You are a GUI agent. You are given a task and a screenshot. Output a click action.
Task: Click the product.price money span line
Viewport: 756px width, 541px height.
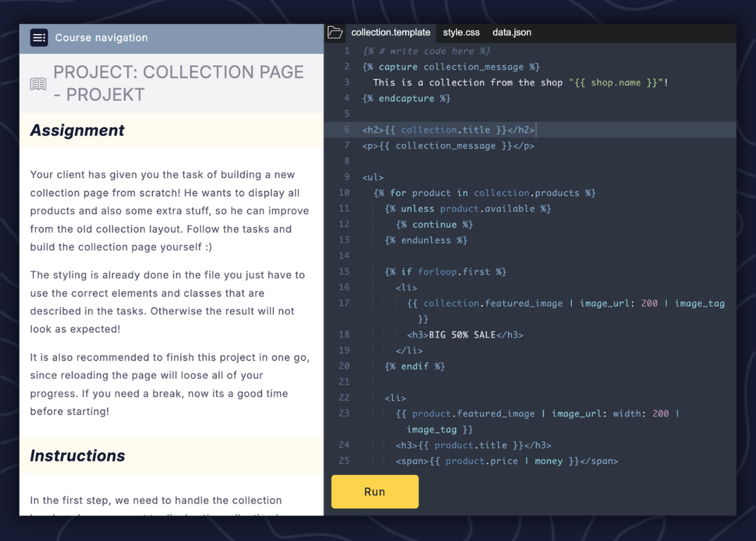[507, 461]
